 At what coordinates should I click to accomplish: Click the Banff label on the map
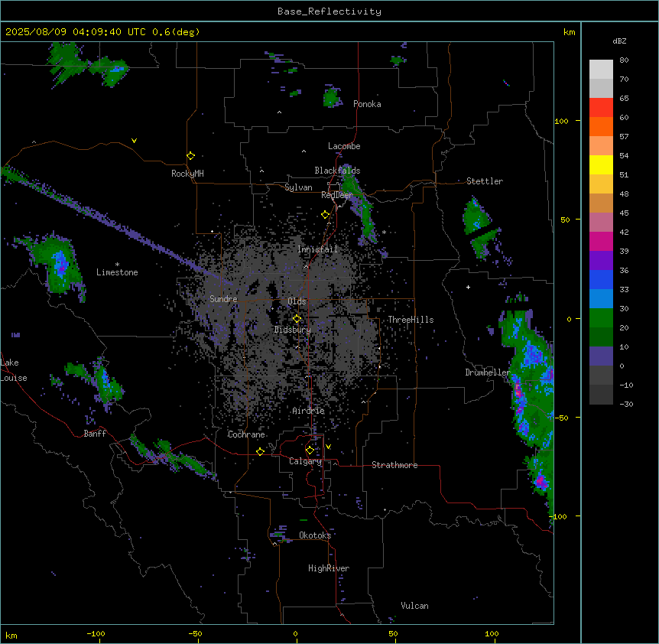pos(95,434)
